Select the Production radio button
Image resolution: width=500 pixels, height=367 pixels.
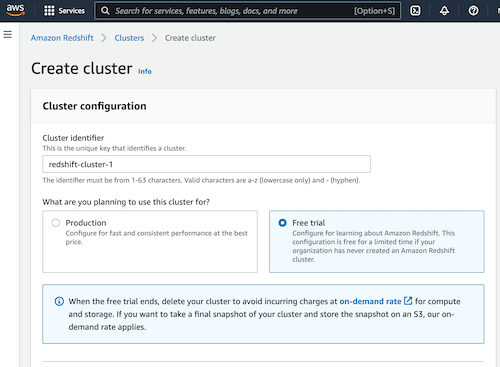[x=56, y=223]
